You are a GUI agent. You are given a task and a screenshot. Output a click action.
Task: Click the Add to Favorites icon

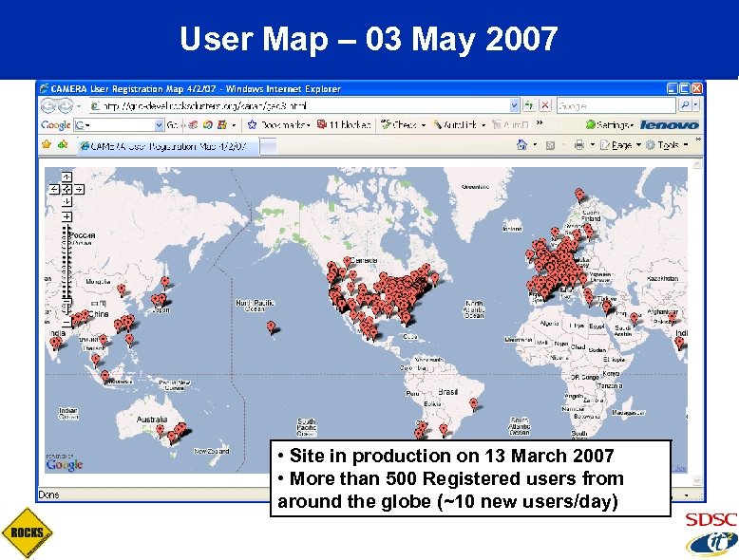[63, 145]
